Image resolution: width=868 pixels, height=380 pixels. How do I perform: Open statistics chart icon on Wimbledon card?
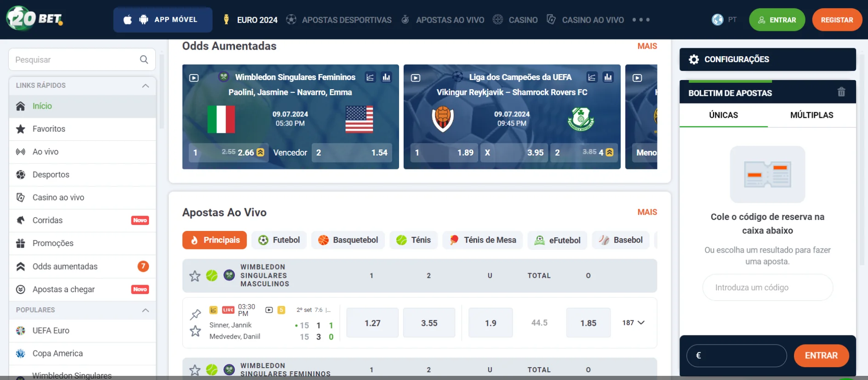click(386, 77)
